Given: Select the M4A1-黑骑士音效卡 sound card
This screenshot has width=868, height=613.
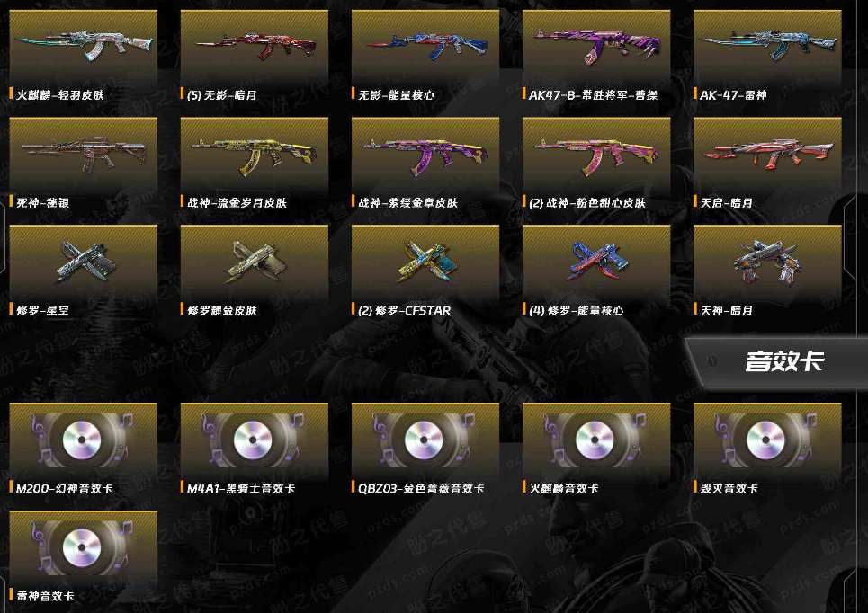Looking at the screenshot, I should coord(255,440).
